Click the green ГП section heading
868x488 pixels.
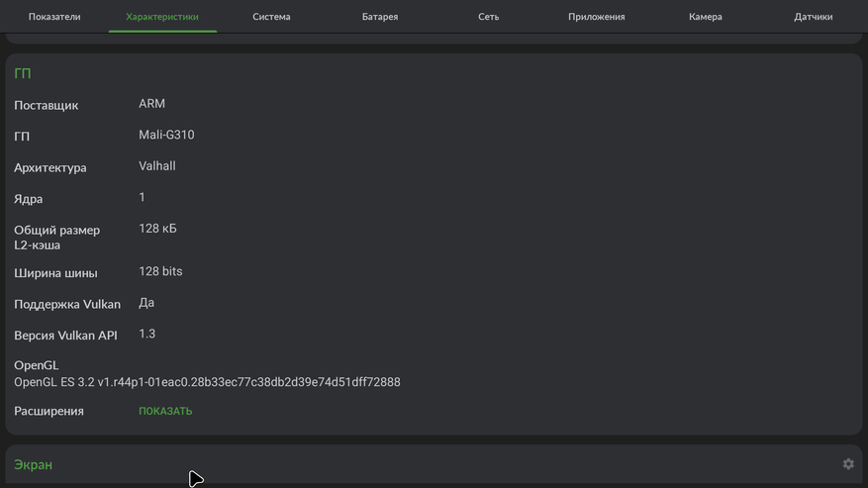tap(23, 73)
